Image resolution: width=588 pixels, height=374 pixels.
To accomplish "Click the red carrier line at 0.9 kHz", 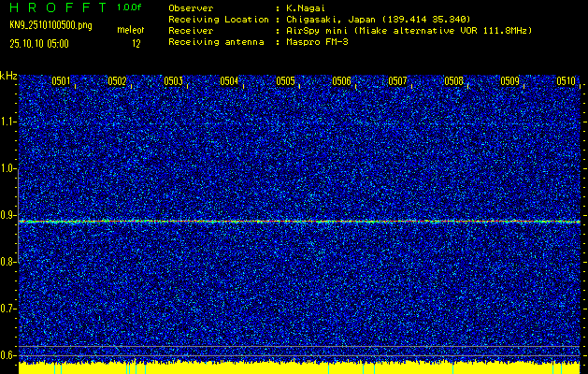I will 299,222.
